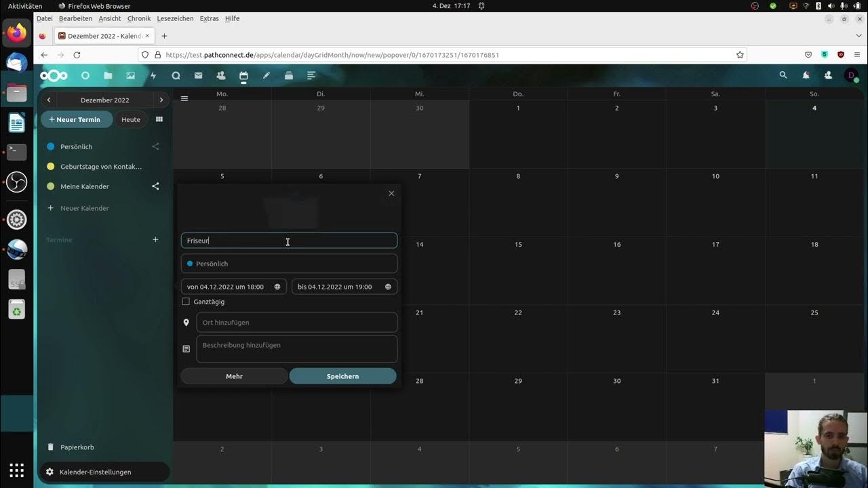Viewport: 868px width, 488px height.
Task: Go to previous month arrow
Action: (49, 100)
